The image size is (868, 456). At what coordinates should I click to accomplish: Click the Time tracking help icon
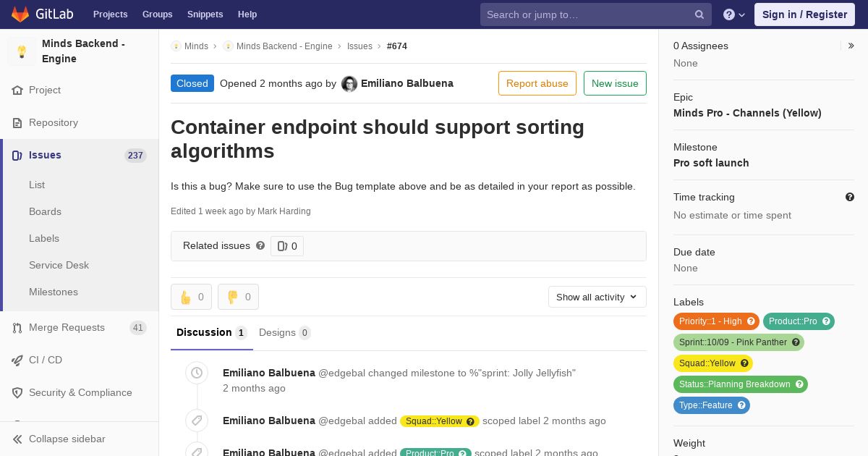tap(850, 197)
